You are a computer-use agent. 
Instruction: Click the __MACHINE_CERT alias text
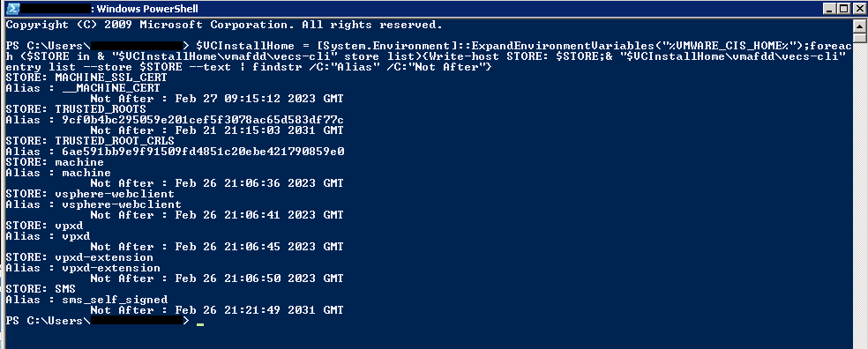(x=111, y=88)
